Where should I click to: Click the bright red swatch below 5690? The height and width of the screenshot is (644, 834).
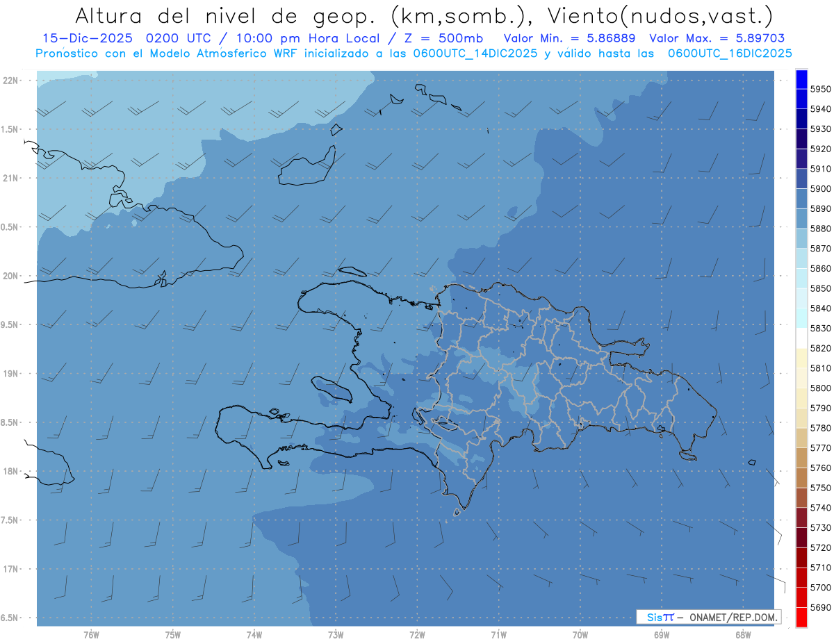click(x=801, y=617)
